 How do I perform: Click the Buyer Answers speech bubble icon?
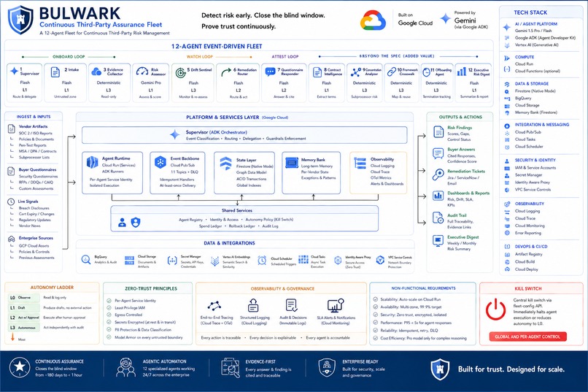[x=438, y=153]
